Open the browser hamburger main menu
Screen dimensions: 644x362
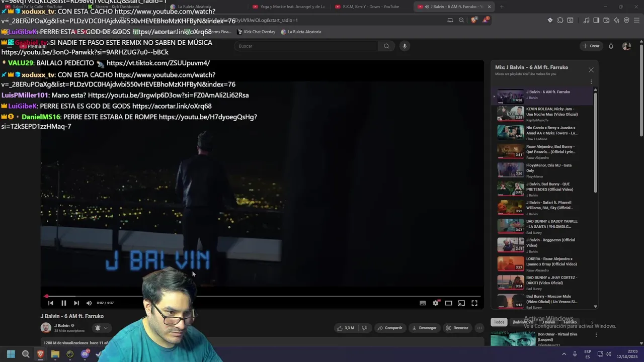[636, 20]
